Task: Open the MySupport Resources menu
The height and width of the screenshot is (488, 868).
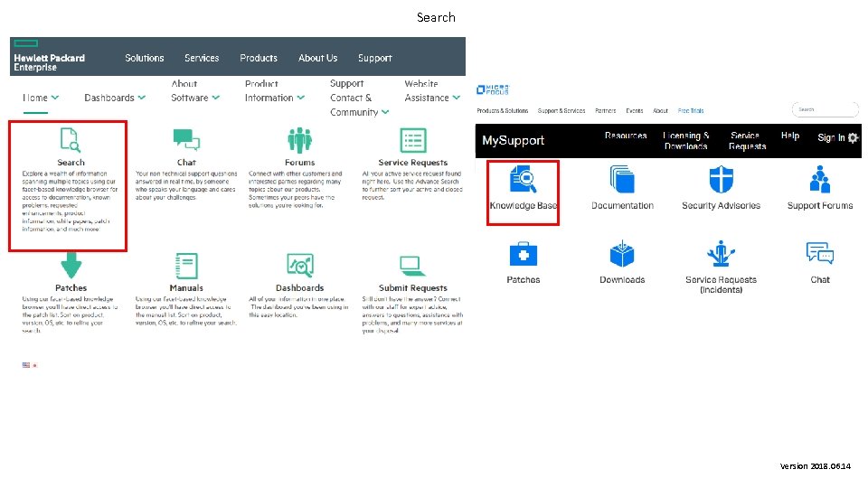Action: point(626,136)
